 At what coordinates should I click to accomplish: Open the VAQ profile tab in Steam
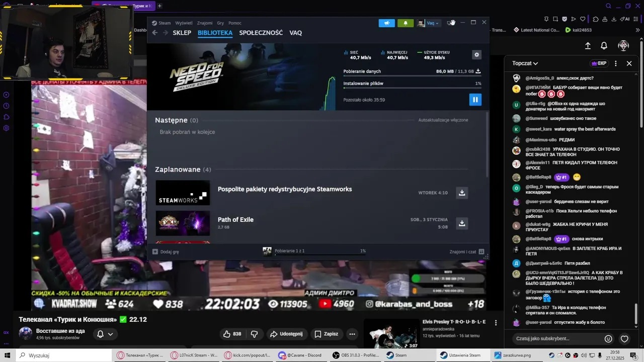point(295,33)
